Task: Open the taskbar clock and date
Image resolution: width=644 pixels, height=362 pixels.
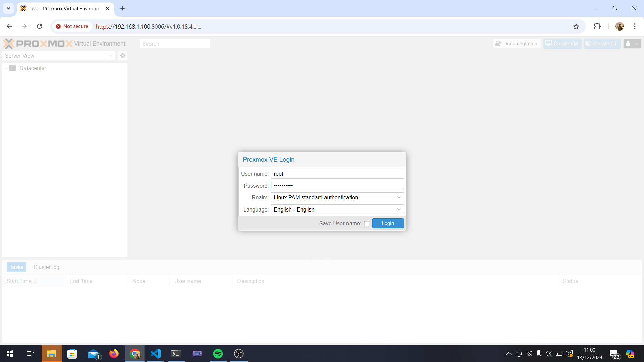Action: pos(589,354)
